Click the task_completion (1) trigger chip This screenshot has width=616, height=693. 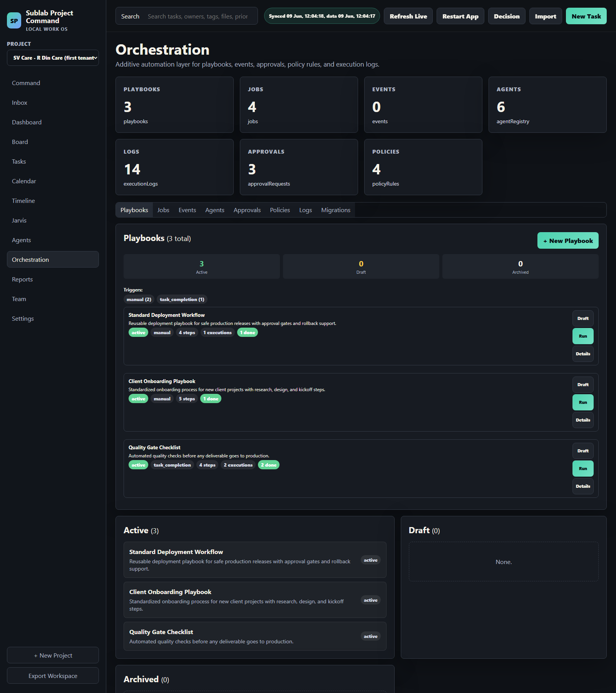(182, 299)
